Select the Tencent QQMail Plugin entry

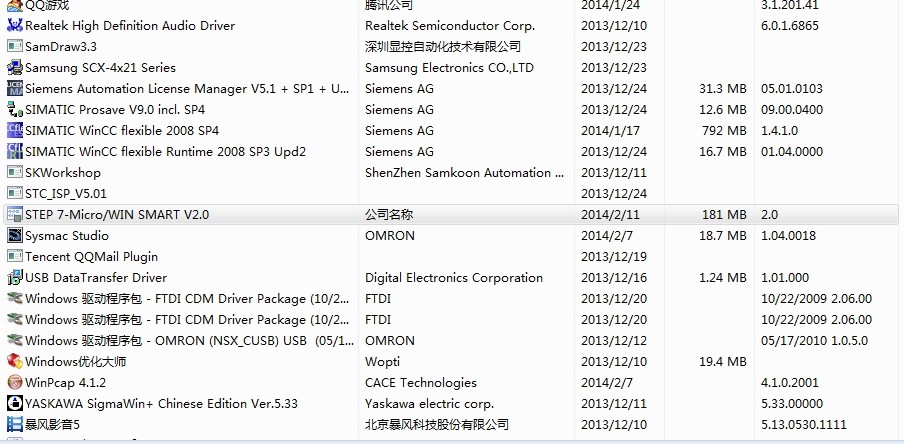click(91, 256)
